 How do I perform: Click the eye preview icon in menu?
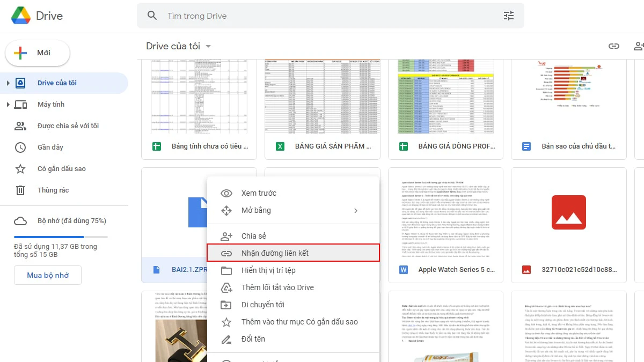(x=226, y=193)
